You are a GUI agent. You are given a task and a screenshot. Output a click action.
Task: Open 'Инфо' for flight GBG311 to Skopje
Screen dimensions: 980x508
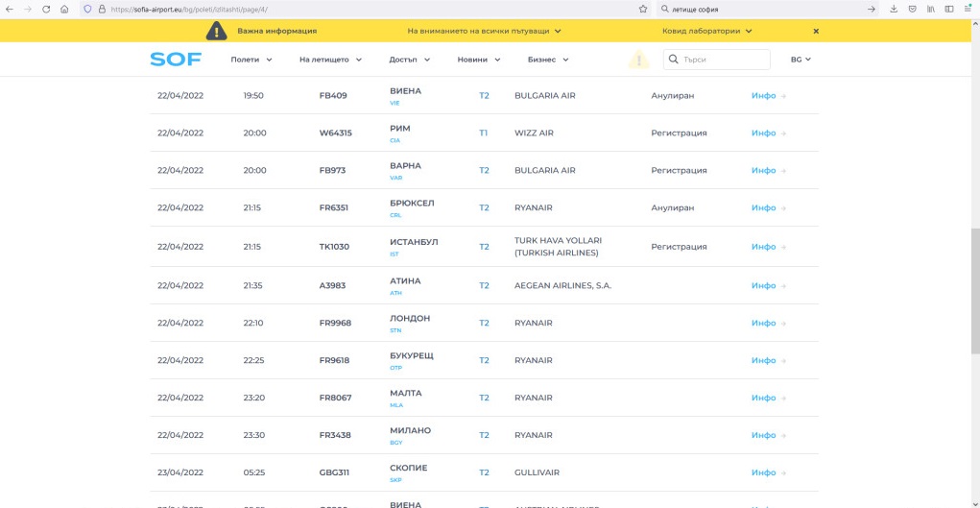(x=768, y=472)
